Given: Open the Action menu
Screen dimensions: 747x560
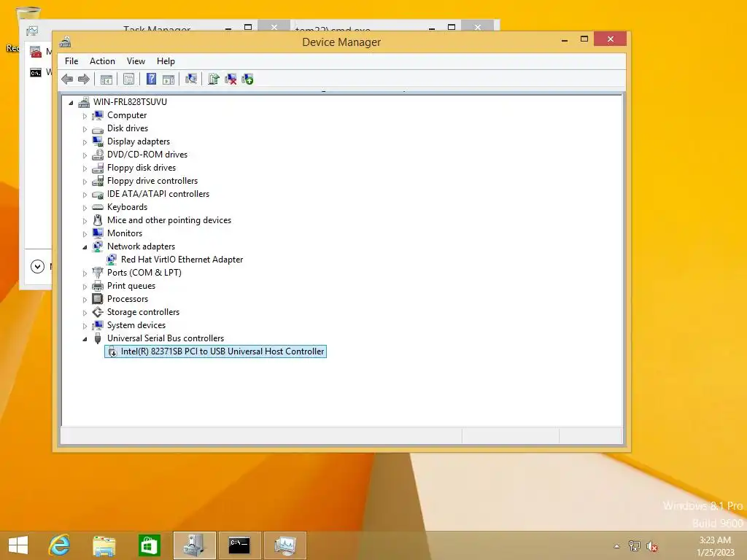Looking at the screenshot, I should click(x=102, y=61).
